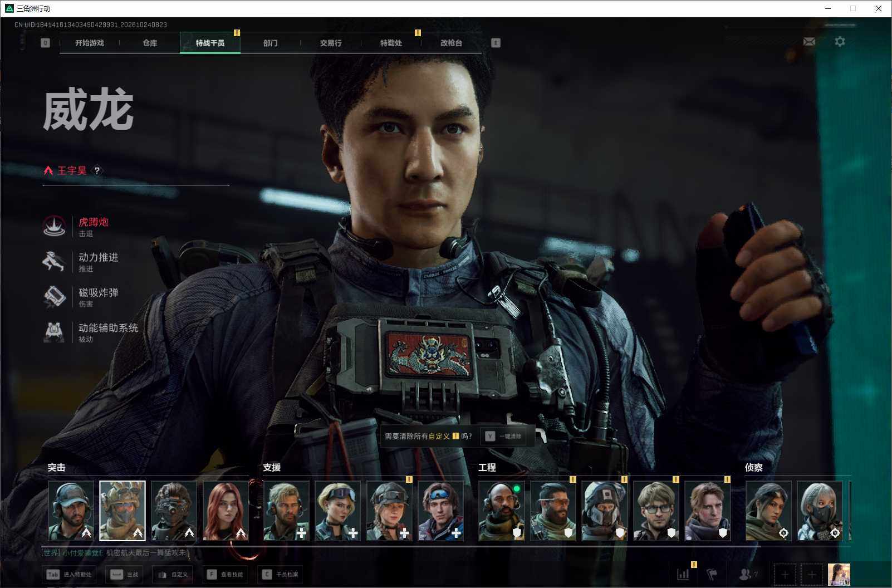Select the masked silver-haired 侦察 operator
892x588 pixels.
tap(820, 511)
